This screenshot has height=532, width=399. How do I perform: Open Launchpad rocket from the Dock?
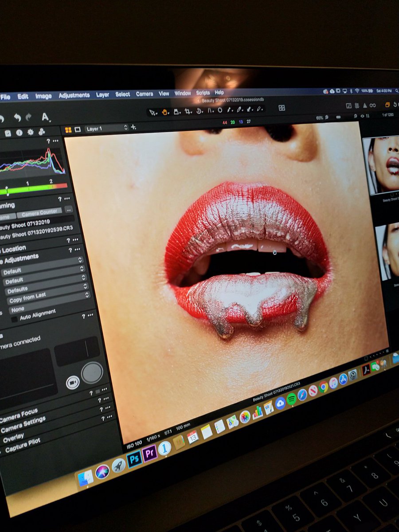click(118, 465)
